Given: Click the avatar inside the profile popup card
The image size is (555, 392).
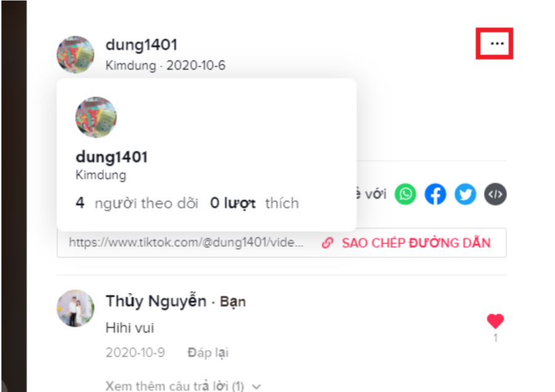Looking at the screenshot, I should pyautogui.click(x=96, y=117).
